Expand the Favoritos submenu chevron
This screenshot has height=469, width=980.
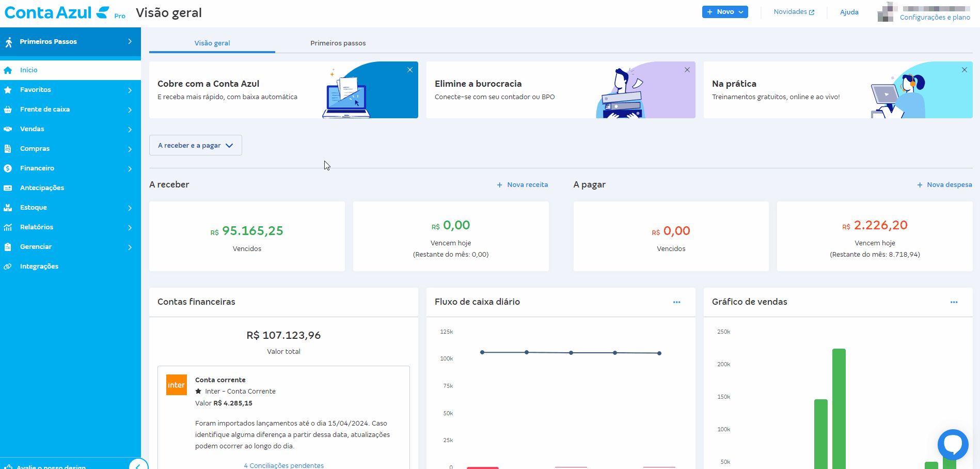(130, 90)
